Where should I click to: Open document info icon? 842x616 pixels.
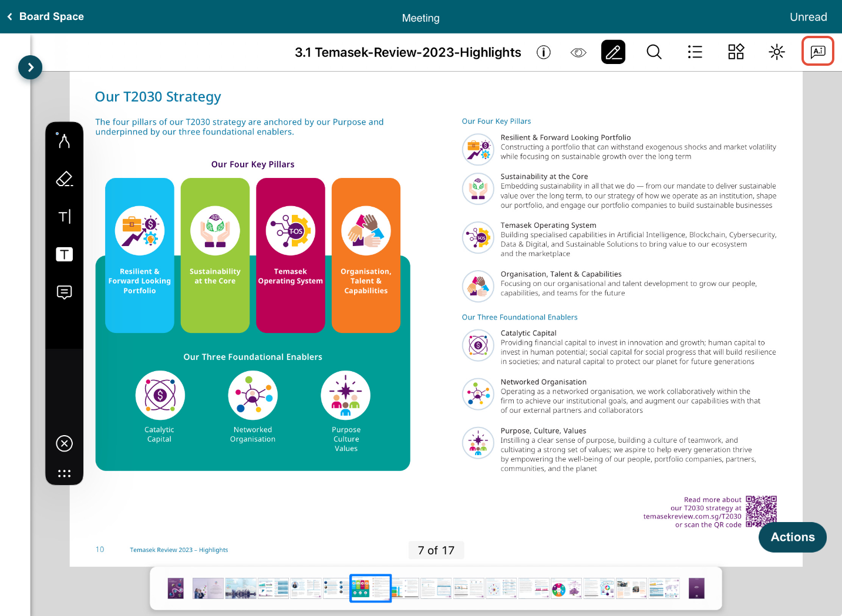(544, 52)
